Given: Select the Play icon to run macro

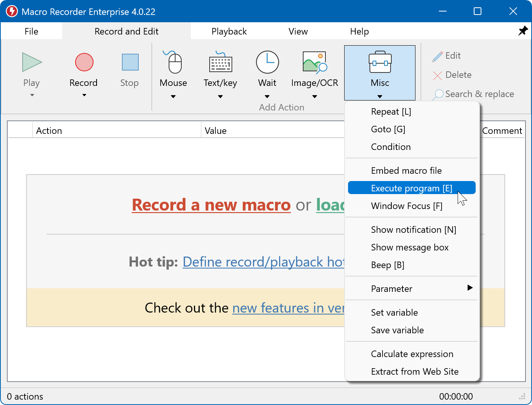Looking at the screenshot, I should point(32,62).
